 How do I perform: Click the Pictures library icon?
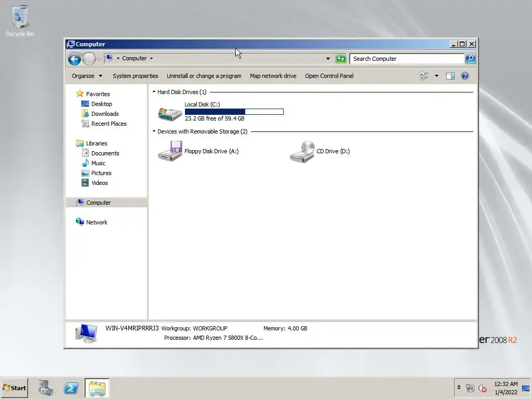(85, 172)
